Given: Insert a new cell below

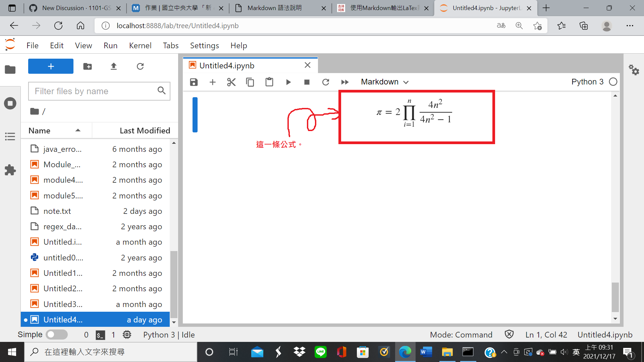Looking at the screenshot, I should (212, 82).
